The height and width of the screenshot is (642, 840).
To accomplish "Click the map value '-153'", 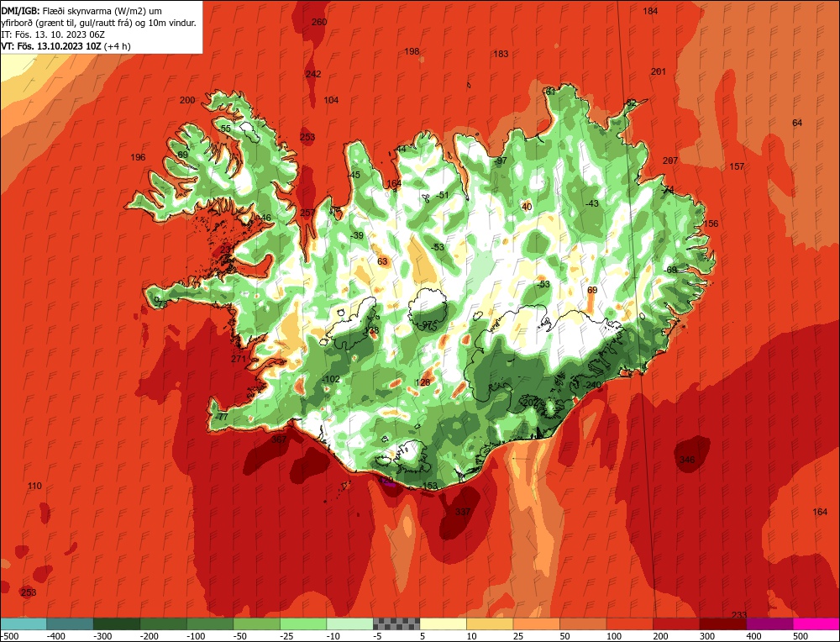I will 429,486.
